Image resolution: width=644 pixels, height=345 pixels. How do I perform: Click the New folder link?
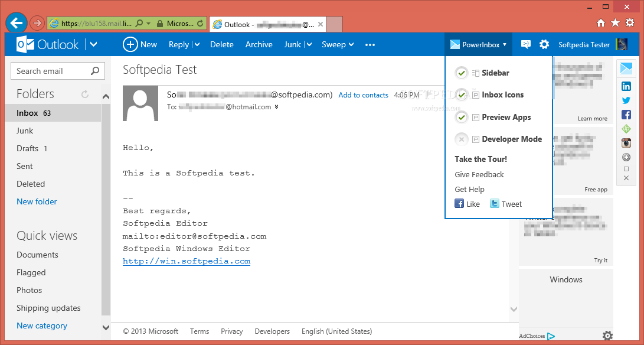point(37,201)
